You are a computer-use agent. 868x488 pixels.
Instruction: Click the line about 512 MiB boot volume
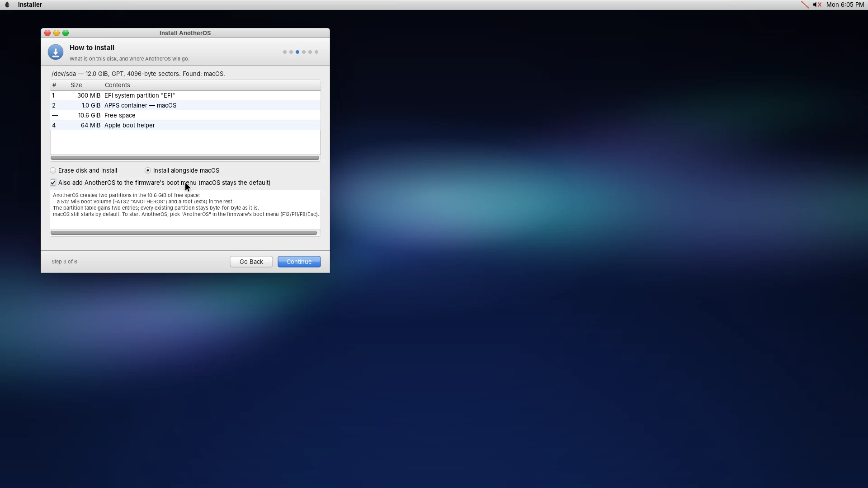(145, 202)
